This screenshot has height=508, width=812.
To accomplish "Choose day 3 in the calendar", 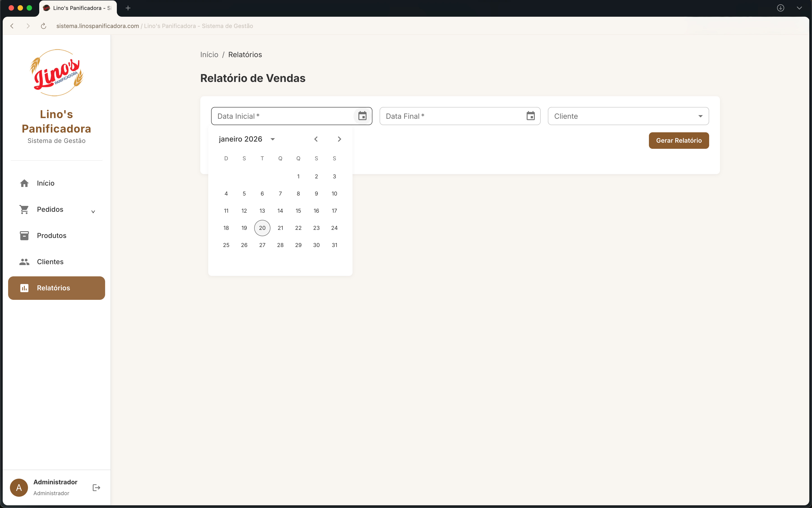I will point(334,176).
